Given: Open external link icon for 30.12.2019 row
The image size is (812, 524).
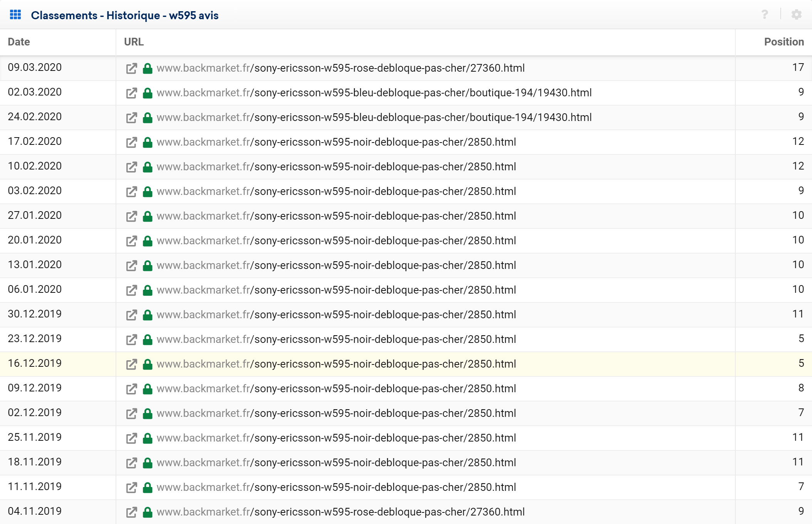Looking at the screenshot, I should 131,315.
